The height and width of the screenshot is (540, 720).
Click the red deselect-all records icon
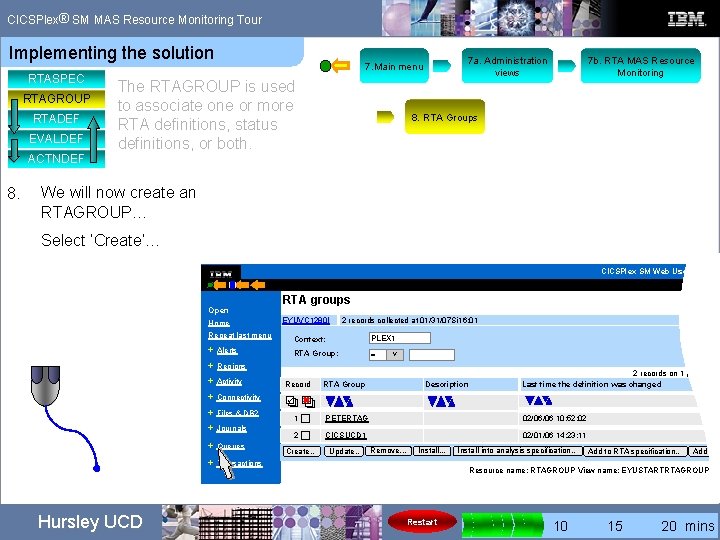coord(309,402)
